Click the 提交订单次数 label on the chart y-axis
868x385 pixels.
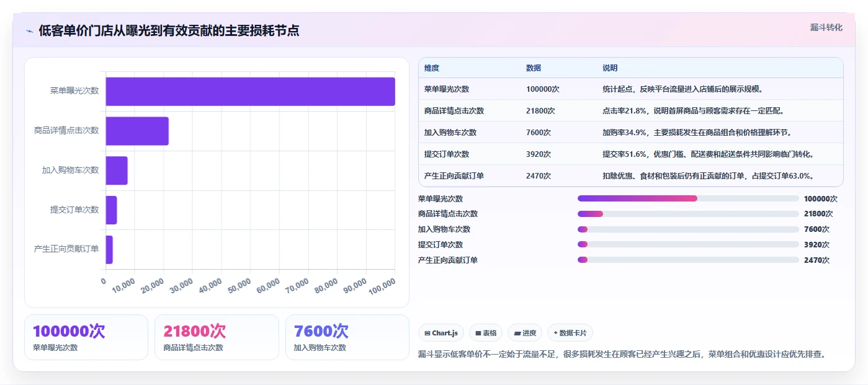[x=74, y=210]
